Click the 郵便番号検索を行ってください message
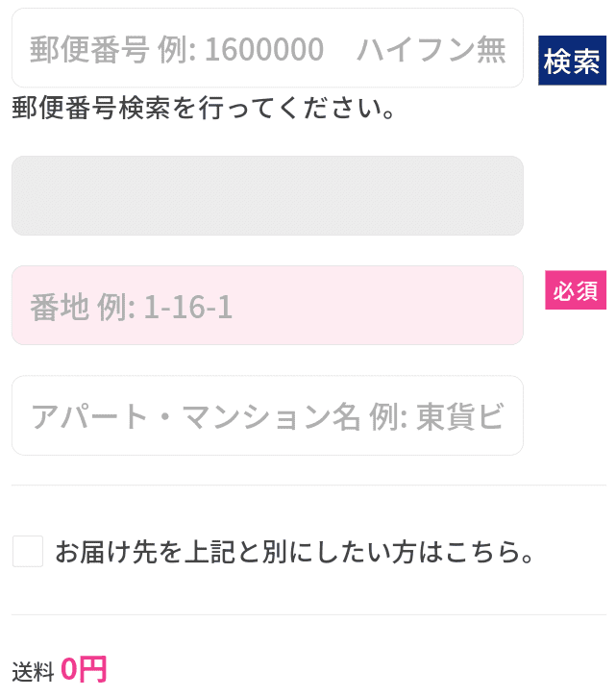Image resolution: width=616 pixels, height=697 pixels. 205,109
